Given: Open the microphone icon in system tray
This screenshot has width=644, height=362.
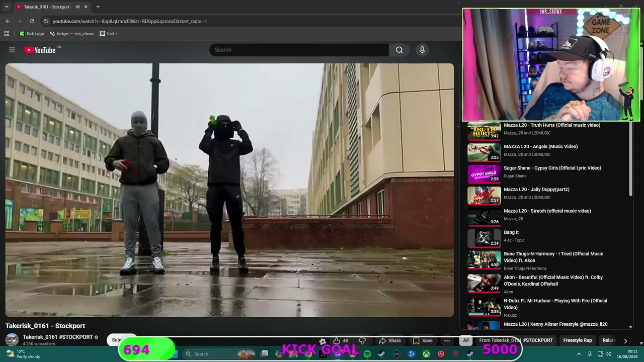Looking at the screenshot, I should click(590, 354).
